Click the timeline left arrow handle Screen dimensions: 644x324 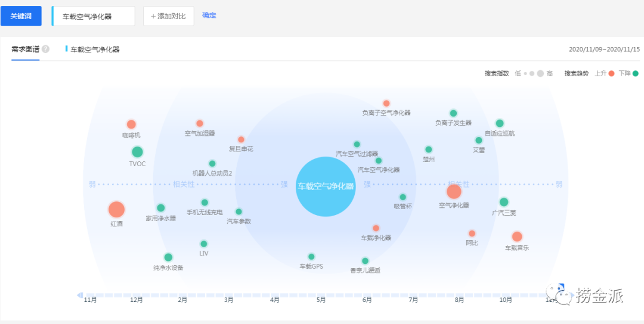(79, 295)
